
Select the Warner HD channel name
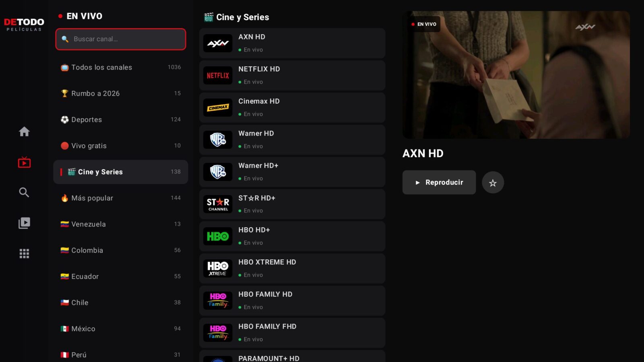pyautogui.click(x=256, y=134)
